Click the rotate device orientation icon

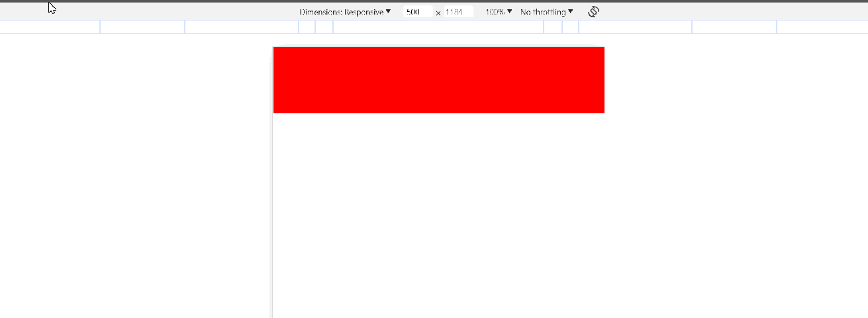pyautogui.click(x=594, y=12)
